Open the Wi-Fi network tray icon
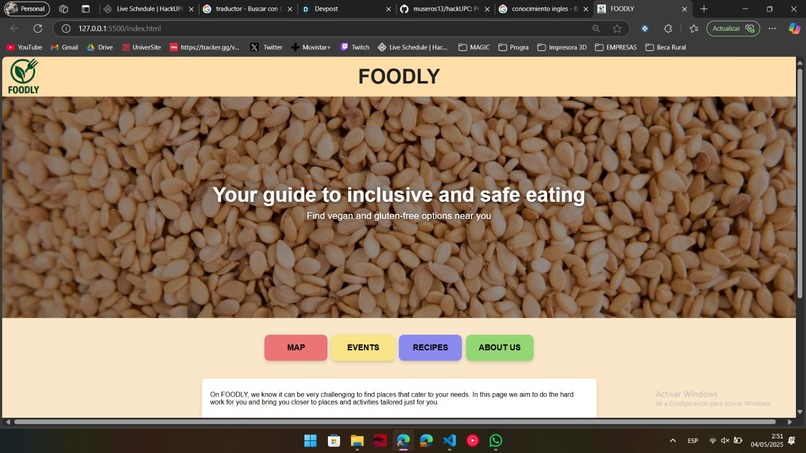The image size is (806, 453). pos(712,441)
